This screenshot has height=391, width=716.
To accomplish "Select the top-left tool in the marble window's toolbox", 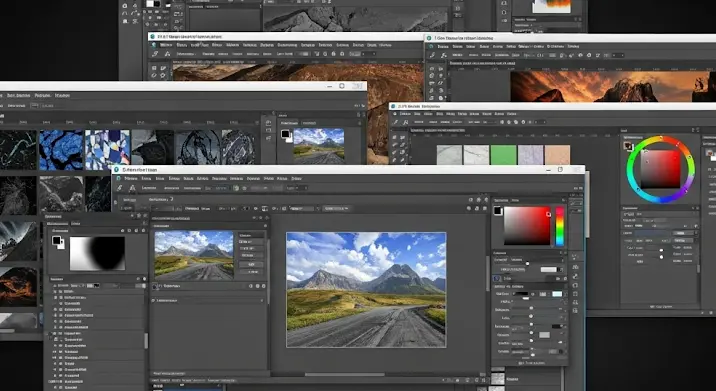I will click(x=395, y=137).
